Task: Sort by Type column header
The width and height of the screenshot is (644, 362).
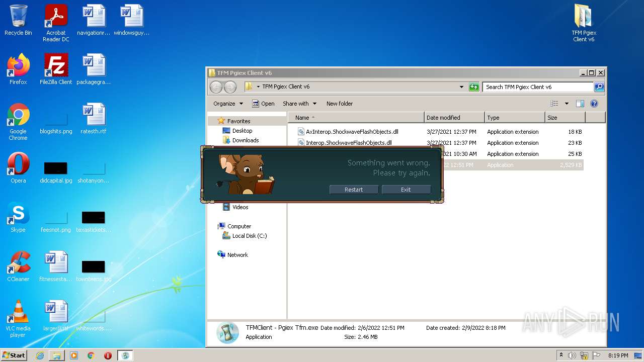Action: (x=515, y=118)
